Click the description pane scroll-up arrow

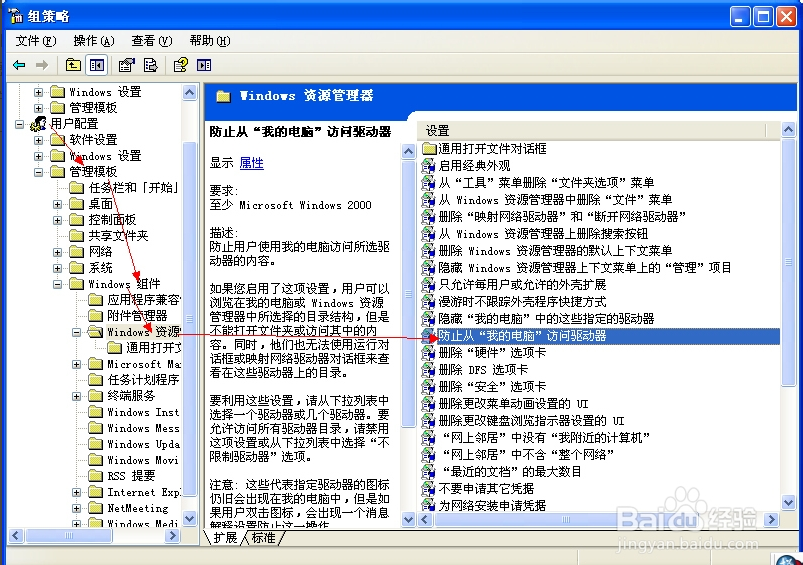[408, 151]
